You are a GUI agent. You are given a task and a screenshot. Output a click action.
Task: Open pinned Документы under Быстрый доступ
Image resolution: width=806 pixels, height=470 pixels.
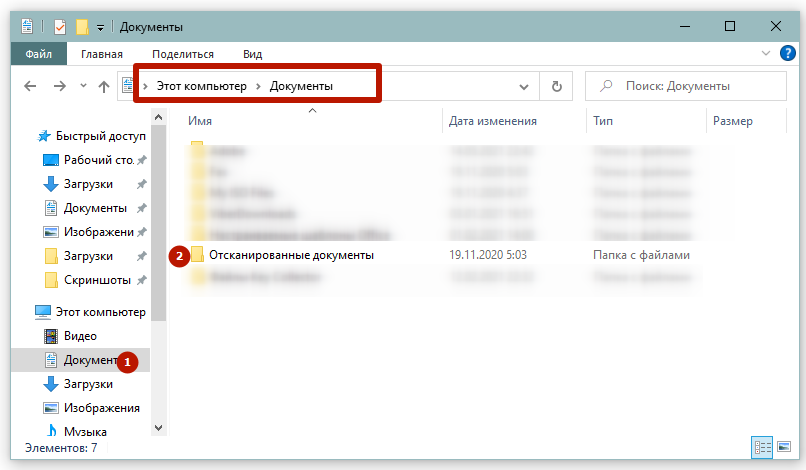[95, 208]
